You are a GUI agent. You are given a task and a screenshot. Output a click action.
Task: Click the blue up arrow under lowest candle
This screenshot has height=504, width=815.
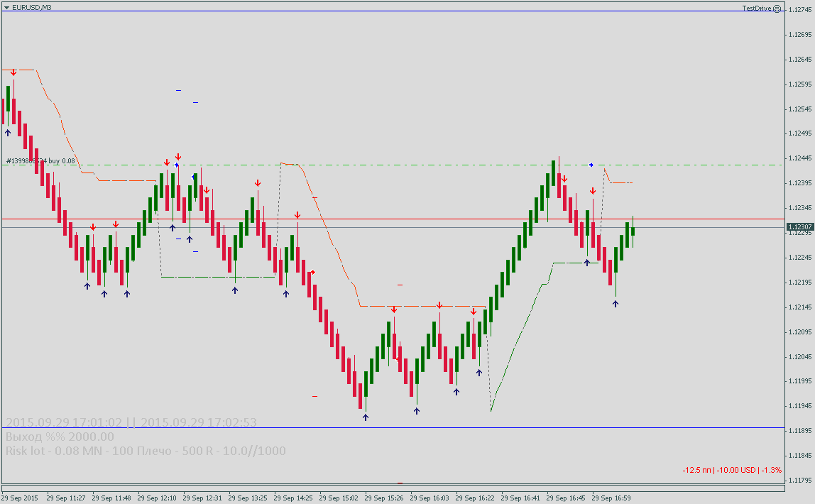(366, 417)
